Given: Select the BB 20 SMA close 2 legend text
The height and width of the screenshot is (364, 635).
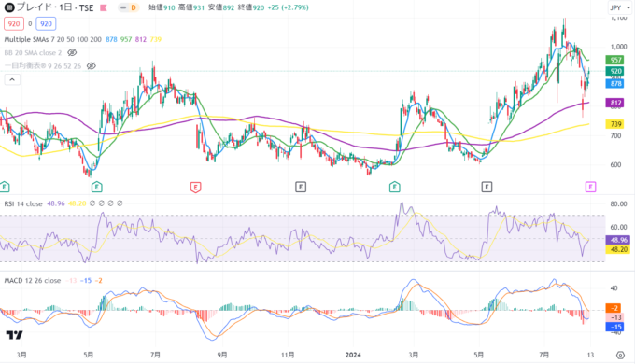Looking at the screenshot, I should (33, 52).
